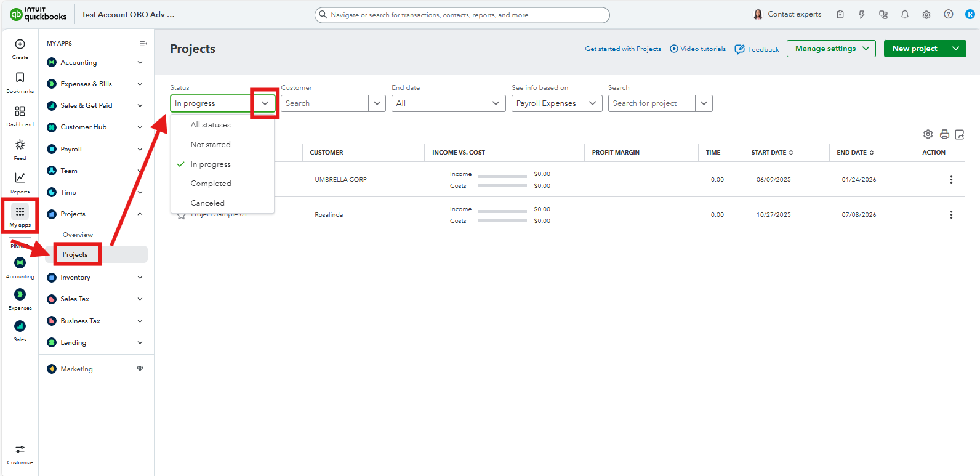Click the New project button
The height and width of the screenshot is (476, 980).
914,49
